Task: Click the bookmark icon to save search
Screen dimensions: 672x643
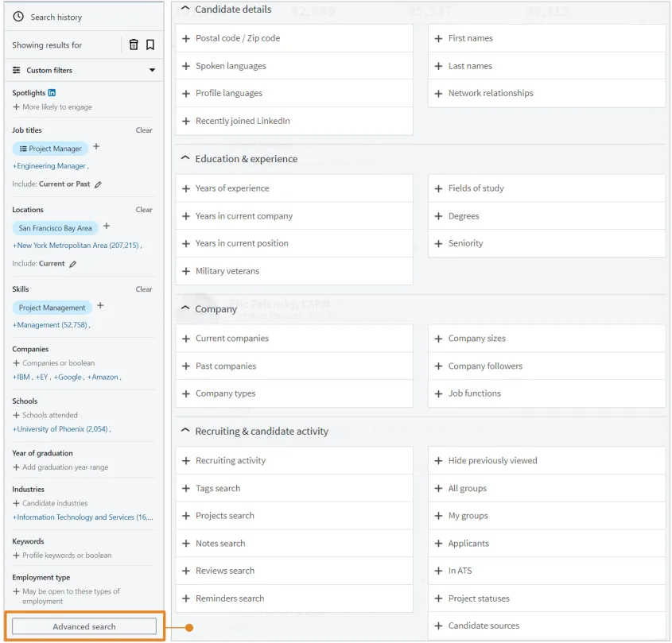Action: click(150, 45)
